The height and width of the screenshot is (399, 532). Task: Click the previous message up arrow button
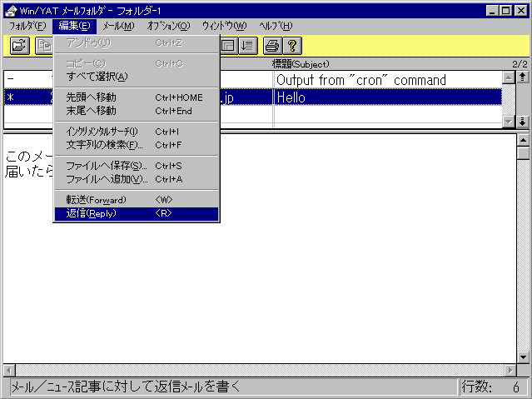click(523, 77)
